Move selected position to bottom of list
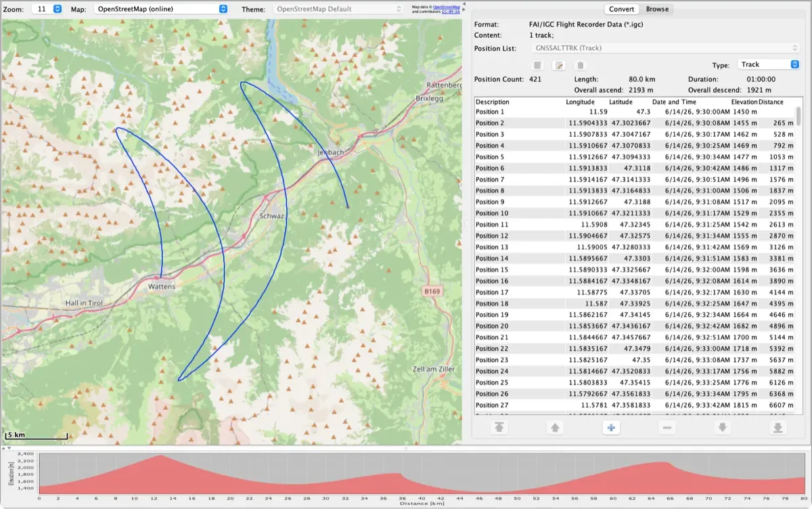Image resolution: width=812 pixels, height=509 pixels. (778, 428)
